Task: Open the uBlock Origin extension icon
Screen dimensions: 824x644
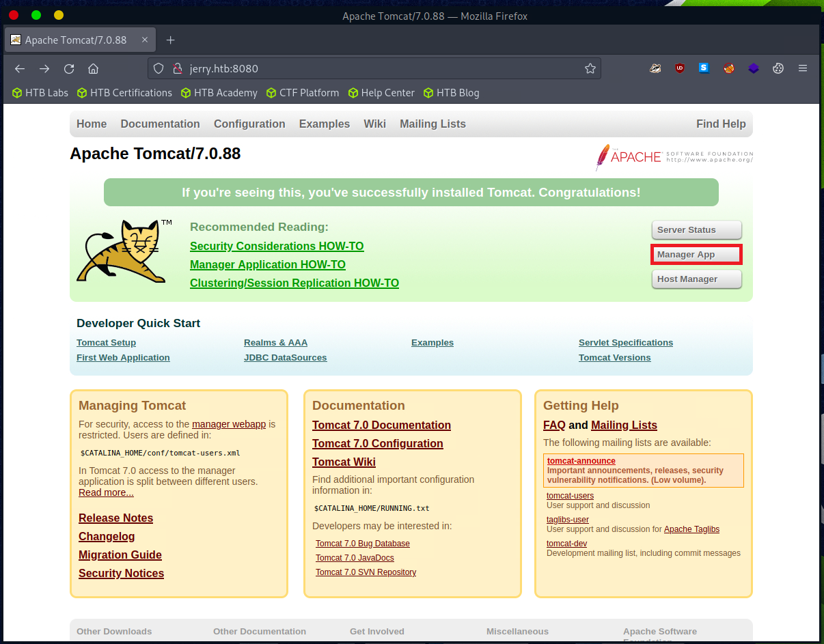Action: click(x=680, y=68)
